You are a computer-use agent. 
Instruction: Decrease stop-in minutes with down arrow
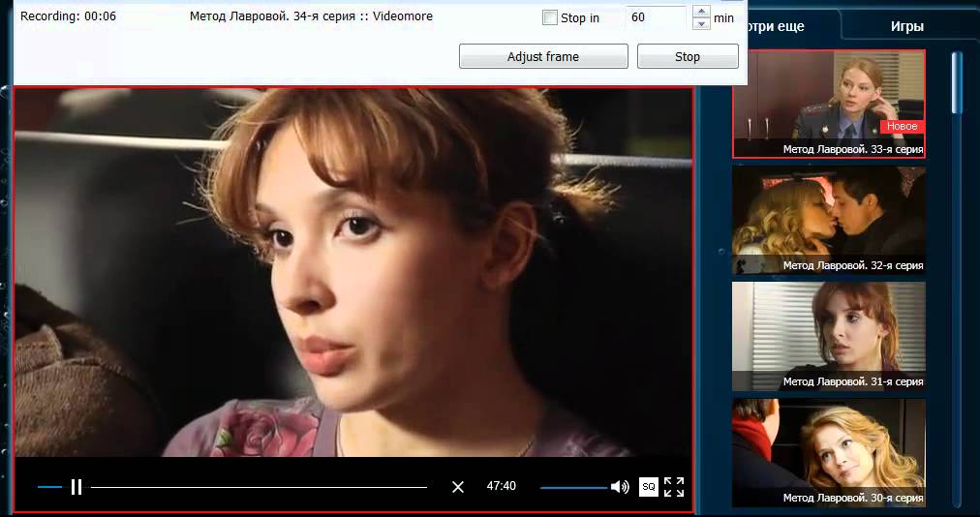pos(701,24)
